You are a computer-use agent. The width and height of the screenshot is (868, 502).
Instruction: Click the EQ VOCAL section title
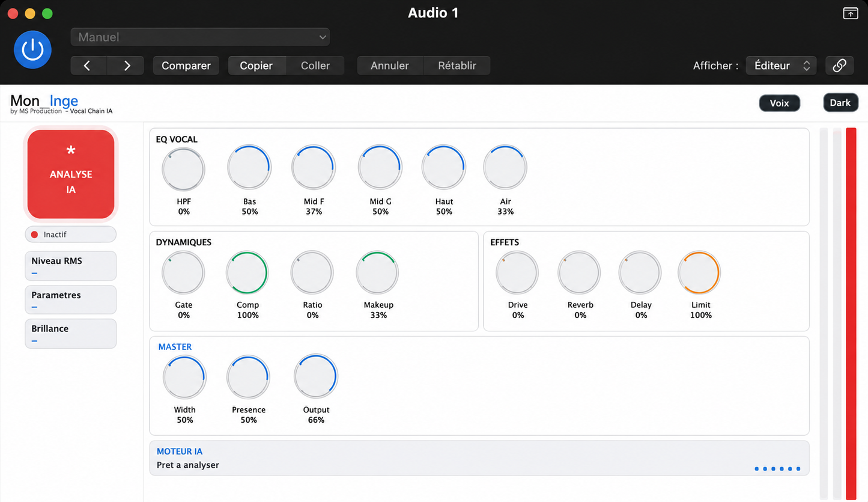click(177, 139)
